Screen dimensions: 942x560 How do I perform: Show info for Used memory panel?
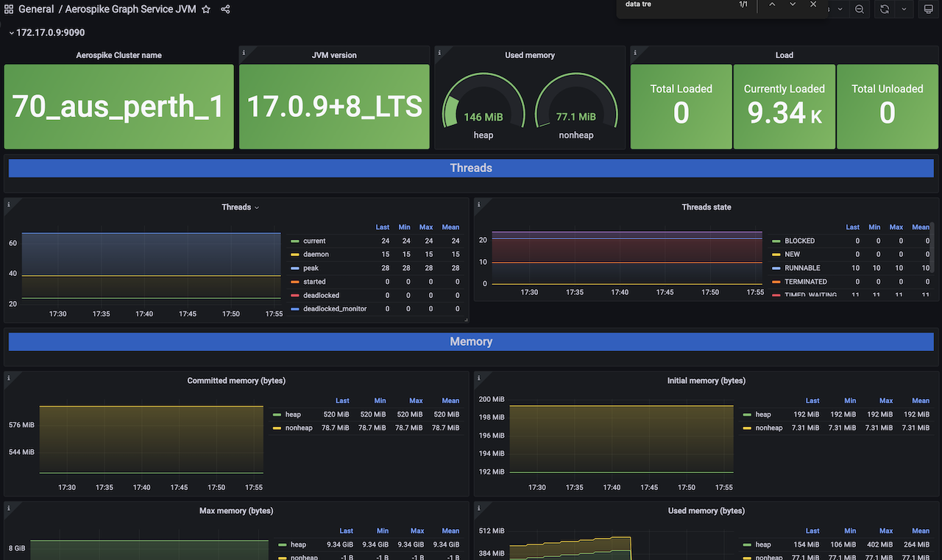click(439, 52)
